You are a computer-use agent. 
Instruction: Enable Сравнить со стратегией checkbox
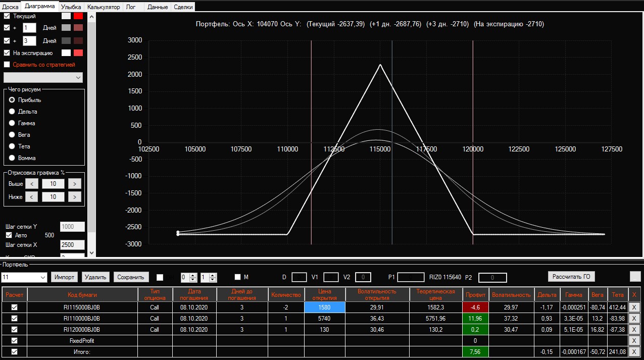click(7, 65)
